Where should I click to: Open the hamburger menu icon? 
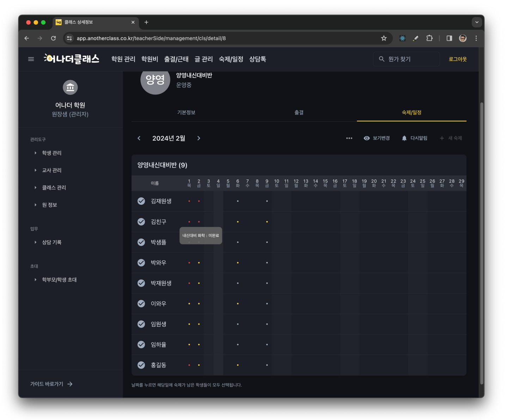31,59
